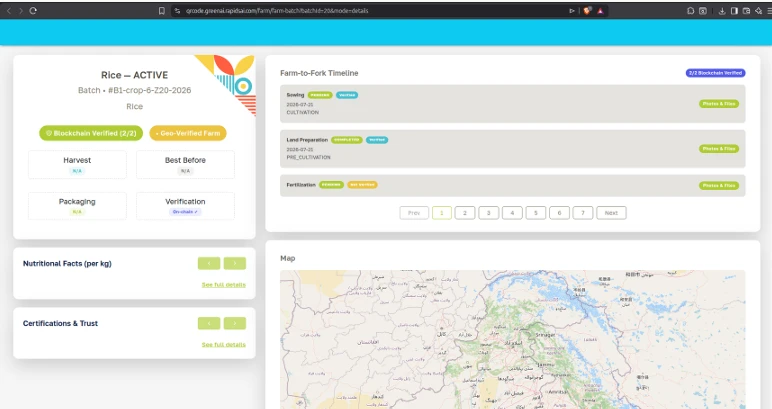Screen dimensions: 772x409
Task: Click the Sowing status badge
Action: [x=320, y=95]
